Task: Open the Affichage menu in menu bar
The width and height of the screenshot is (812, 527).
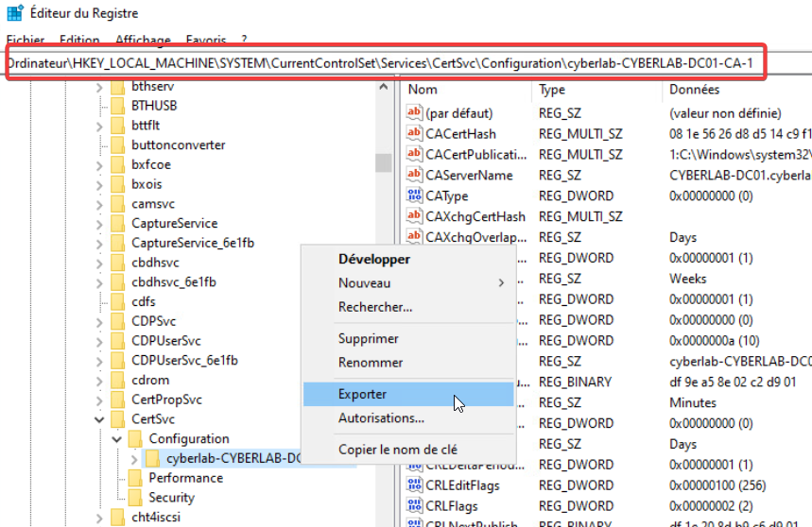Action: click(143, 40)
